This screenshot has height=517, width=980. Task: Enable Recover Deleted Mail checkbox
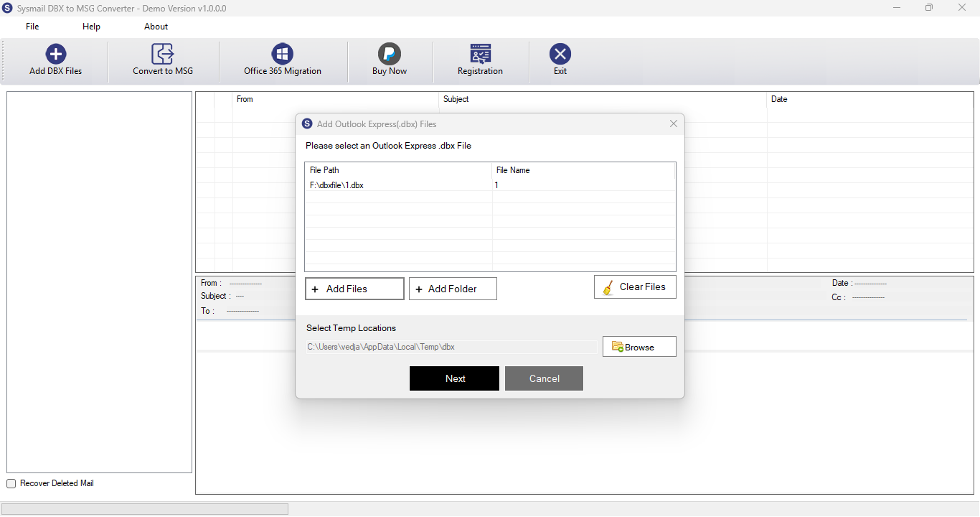11,484
